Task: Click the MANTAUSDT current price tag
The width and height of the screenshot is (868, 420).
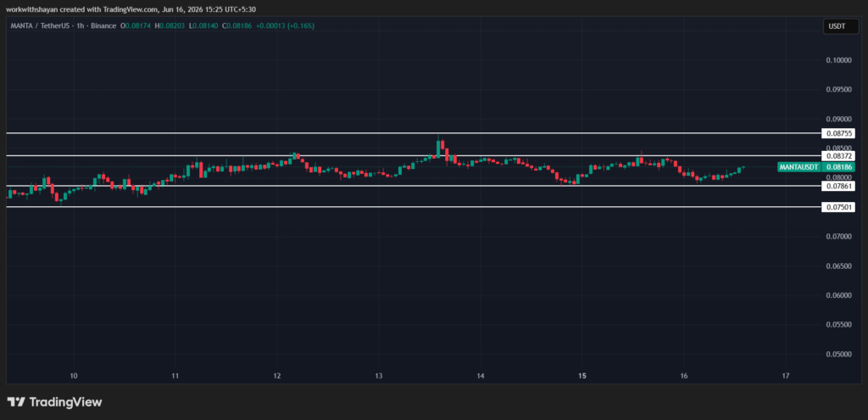Action: pos(799,167)
